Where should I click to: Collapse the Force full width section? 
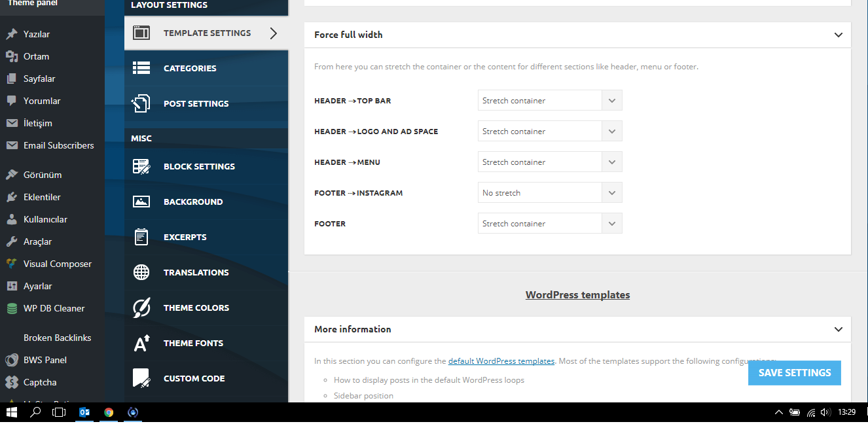point(839,35)
